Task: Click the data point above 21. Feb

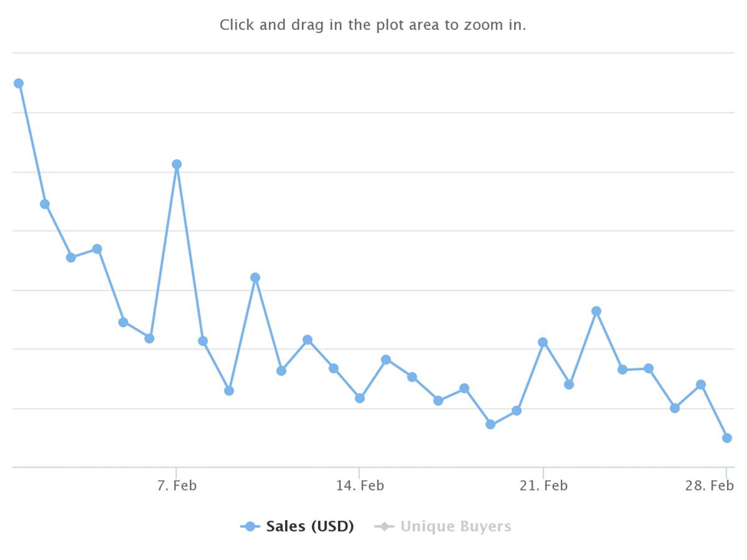Action: [x=542, y=342]
